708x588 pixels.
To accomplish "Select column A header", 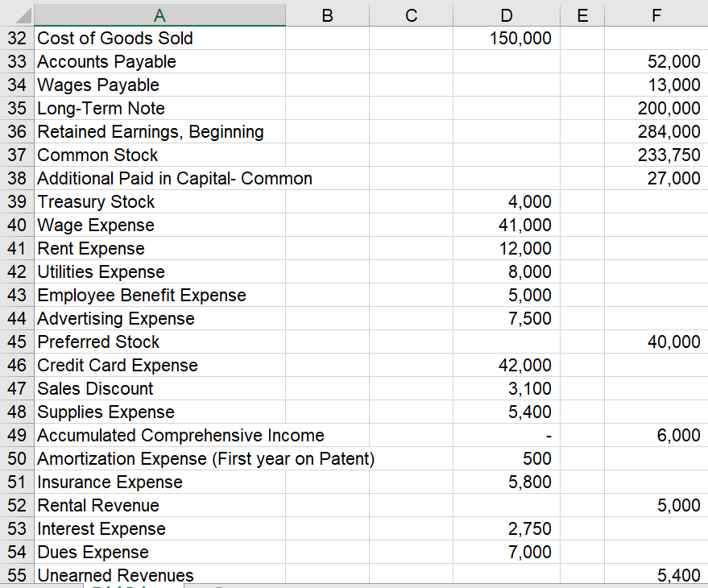I will (159, 14).
